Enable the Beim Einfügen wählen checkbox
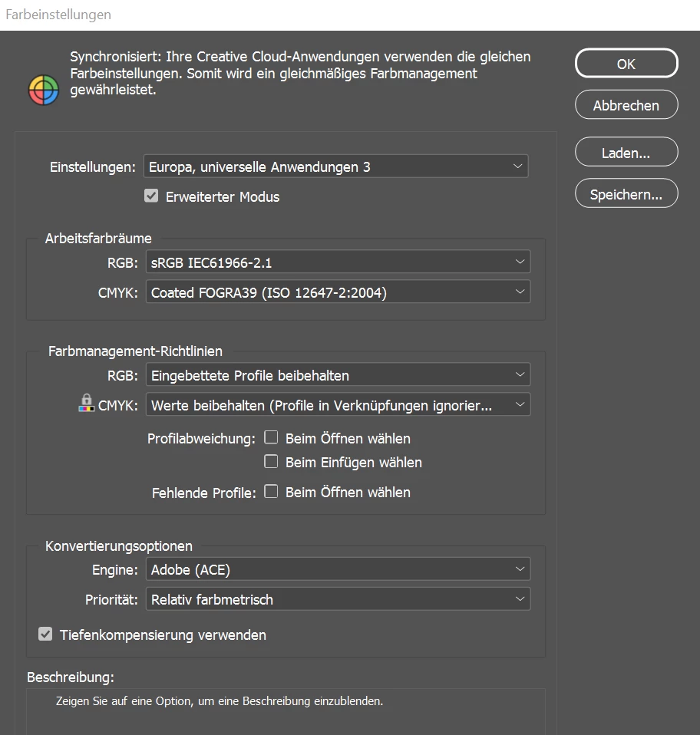700x735 pixels. (x=271, y=462)
